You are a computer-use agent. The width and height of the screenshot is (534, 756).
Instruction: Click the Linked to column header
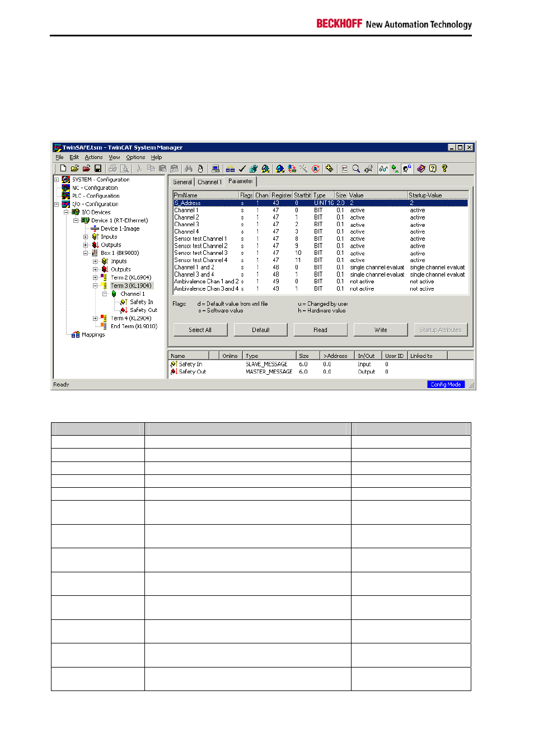tap(428, 356)
